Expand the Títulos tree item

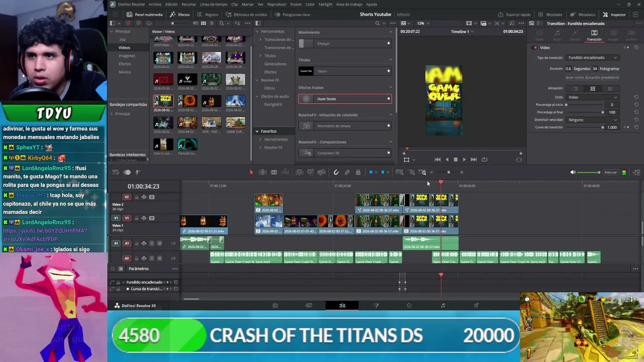tap(261, 56)
